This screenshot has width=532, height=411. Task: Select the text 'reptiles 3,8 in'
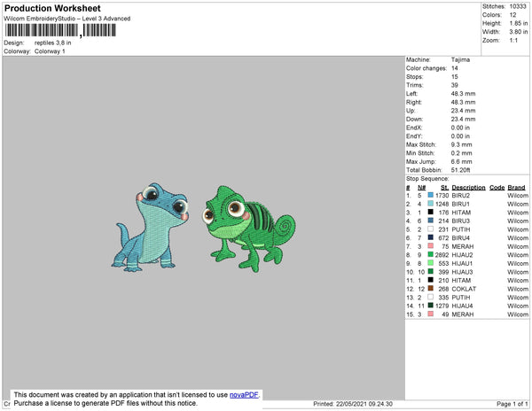[x=52, y=43]
